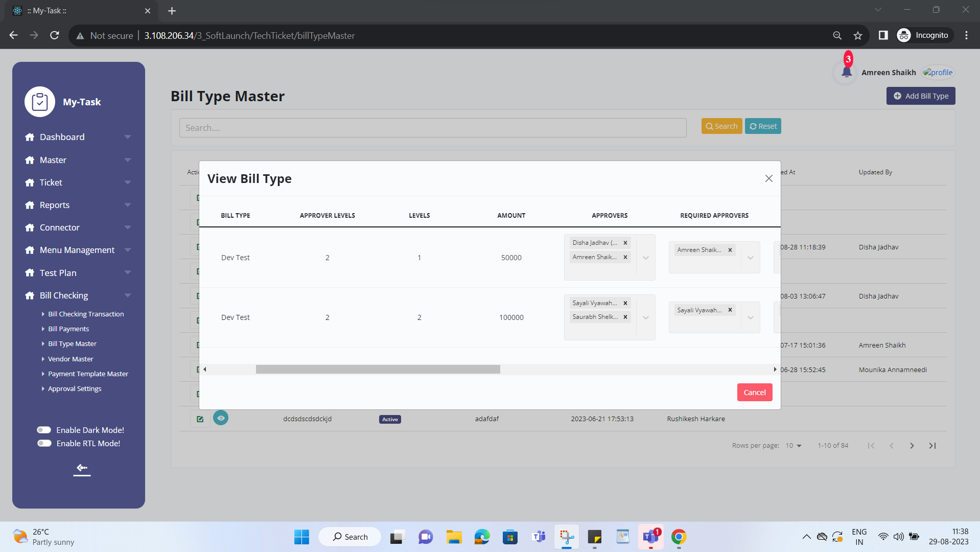View the dcdsdscdsdckjd bill type eye icon

pos(221,418)
